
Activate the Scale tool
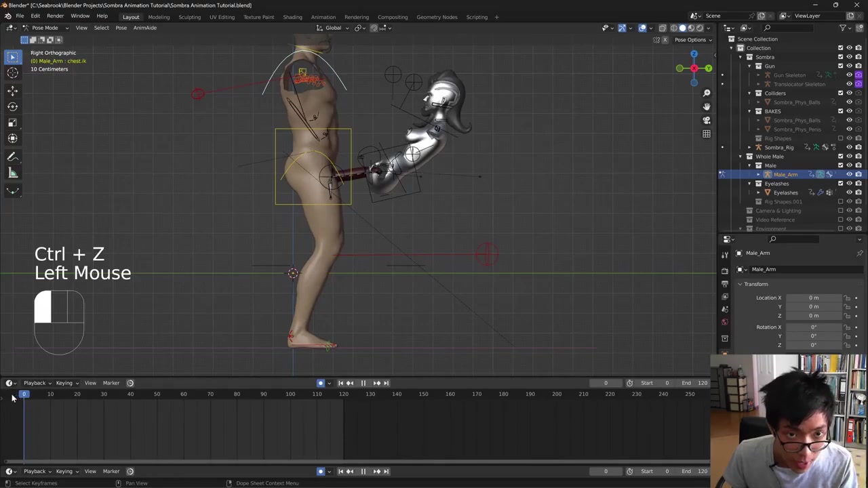coord(12,123)
